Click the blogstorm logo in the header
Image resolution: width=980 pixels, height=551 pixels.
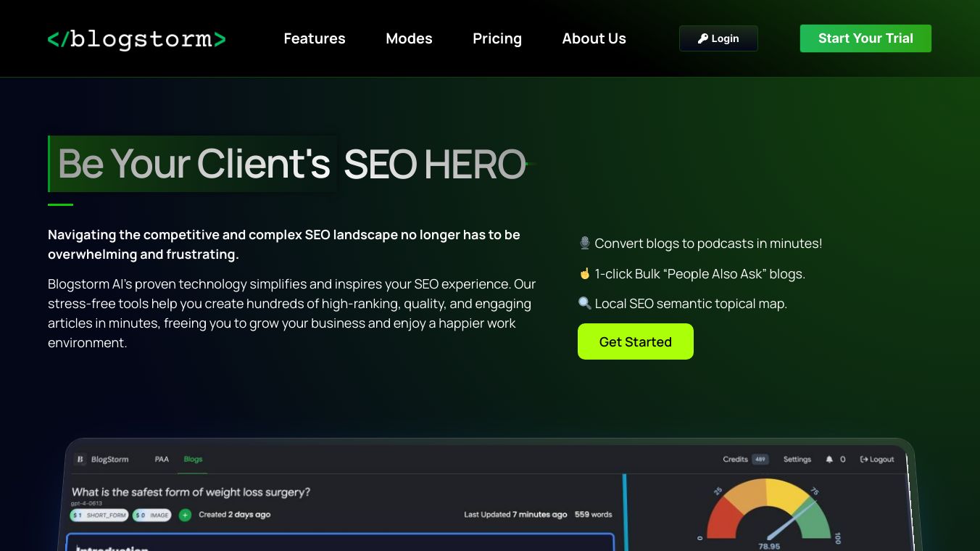click(137, 39)
